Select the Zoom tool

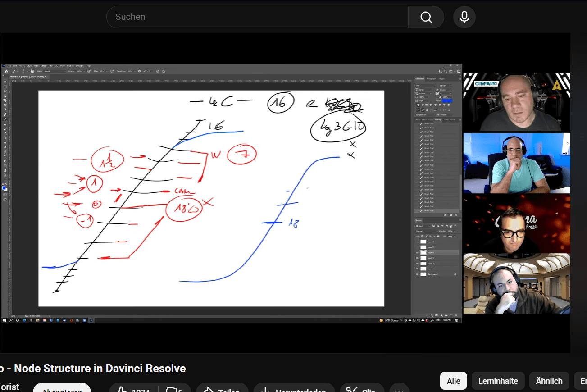click(5, 175)
